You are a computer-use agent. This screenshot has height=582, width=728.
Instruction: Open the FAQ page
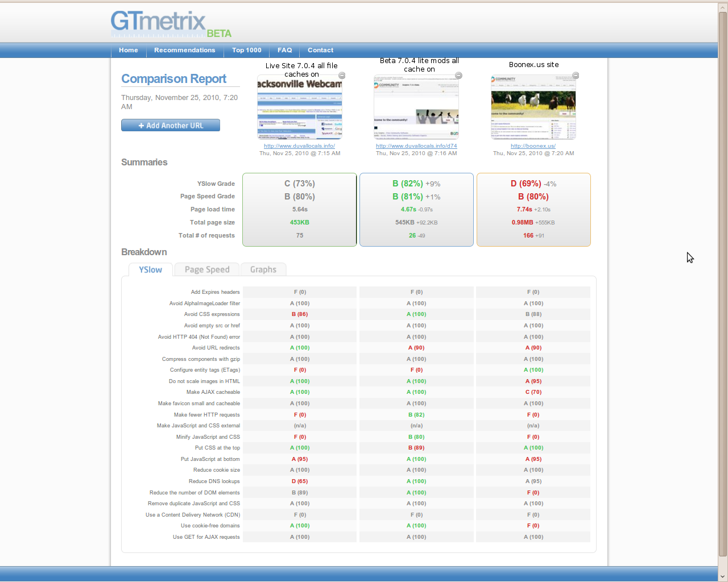click(x=284, y=51)
